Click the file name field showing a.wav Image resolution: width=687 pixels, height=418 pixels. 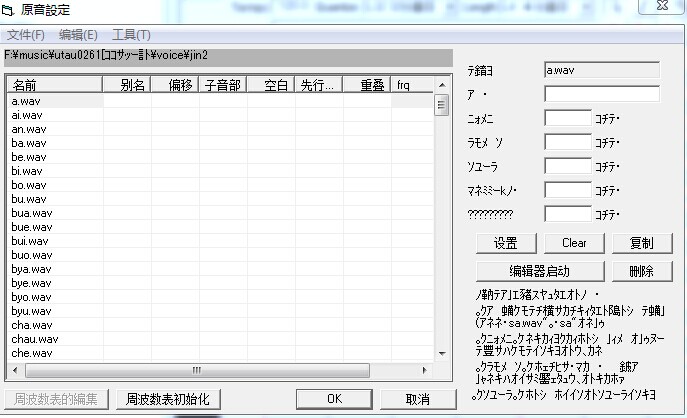602,70
